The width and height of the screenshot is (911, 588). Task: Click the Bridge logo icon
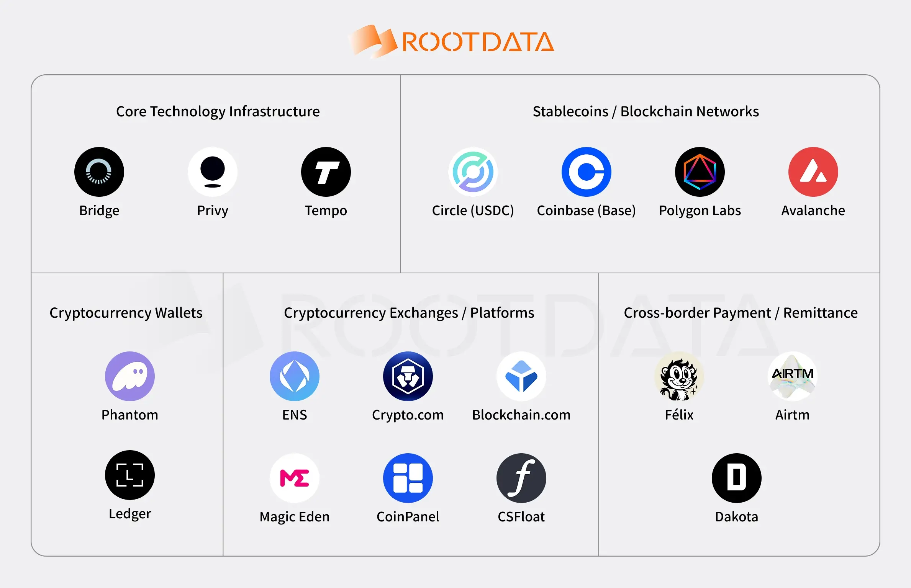click(99, 172)
